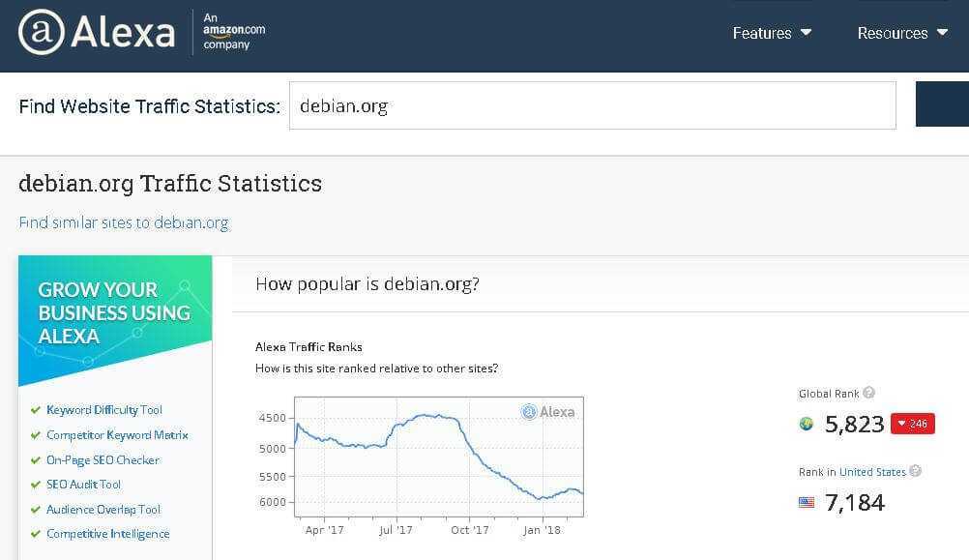Open Find similar sites to debian.org link

click(124, 222)
